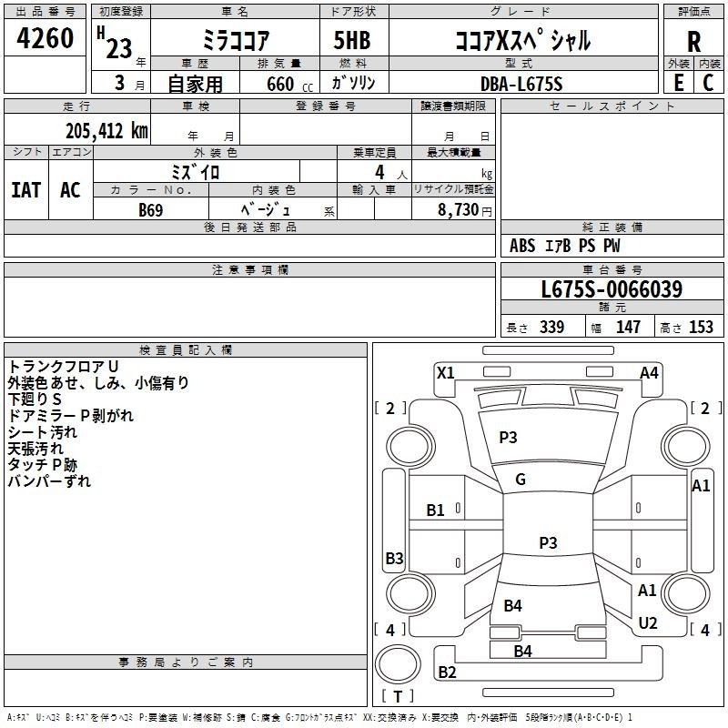
Task: Click the mileage value 205,412 km
Action: pos(106,130)
